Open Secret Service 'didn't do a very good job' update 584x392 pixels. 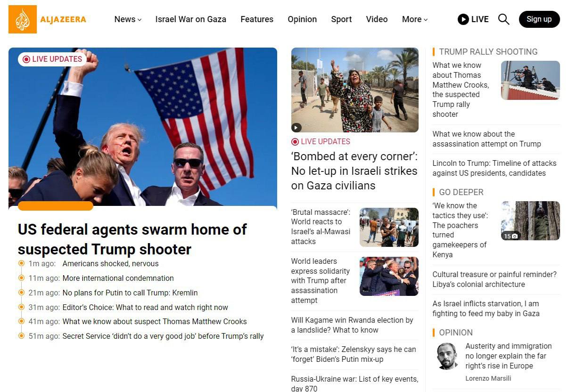tap(163, 336)
